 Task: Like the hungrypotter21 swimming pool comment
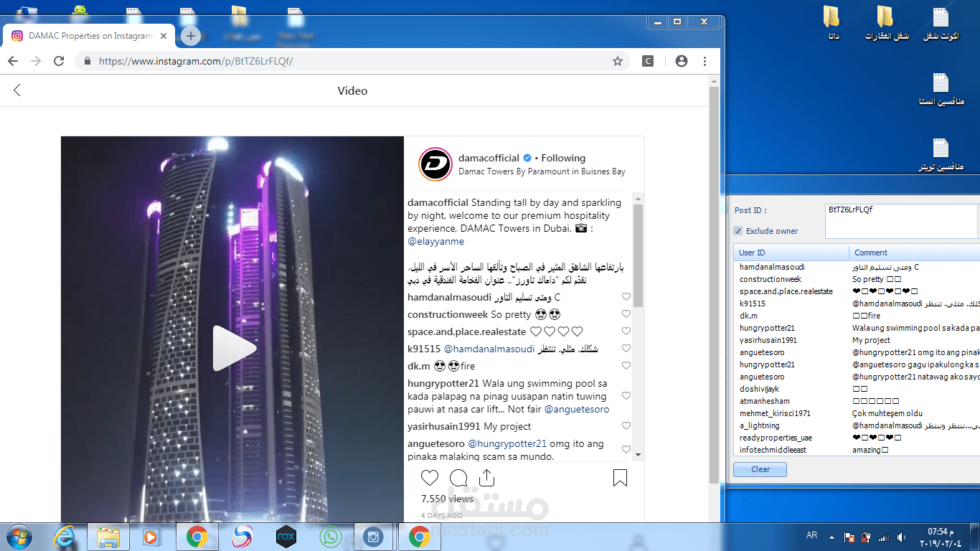(x=626, y=396)
